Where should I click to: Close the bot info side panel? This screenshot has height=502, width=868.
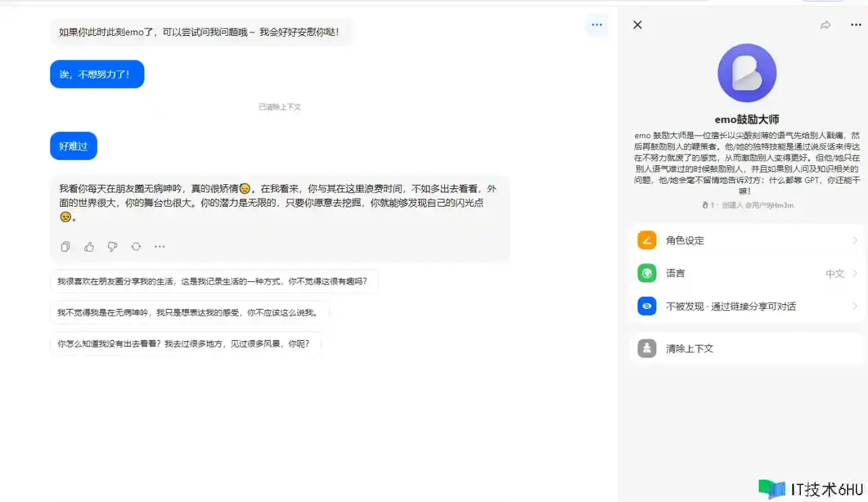(x=637, y=25)
